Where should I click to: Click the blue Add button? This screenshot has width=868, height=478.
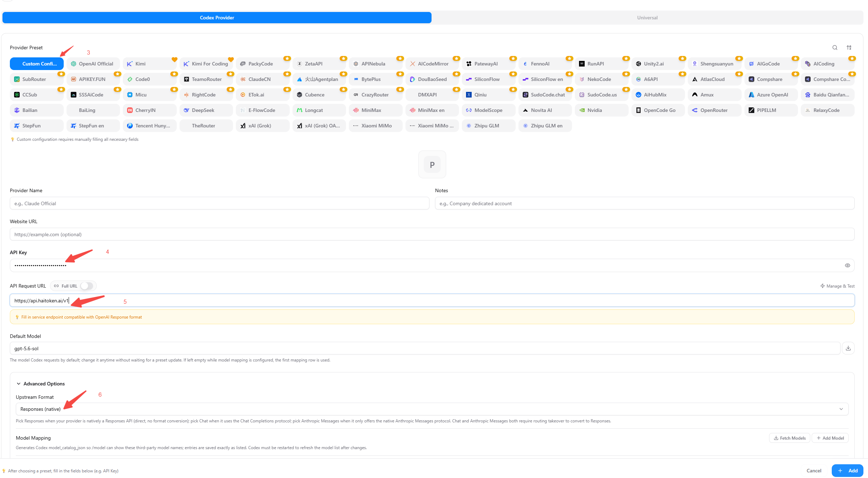point(847,471)
